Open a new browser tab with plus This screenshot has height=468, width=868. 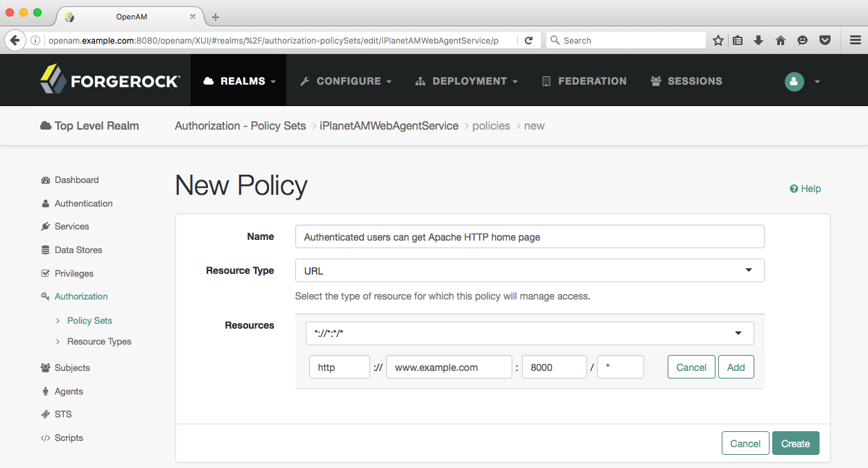216,17
